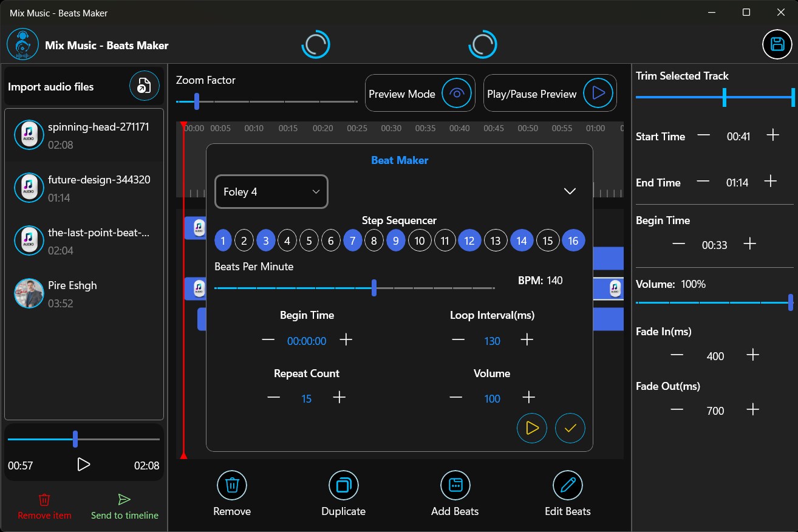This screenshot has width=798, height=532.
Task: Open the Edit Beats tool
Action: coord(567,485)
